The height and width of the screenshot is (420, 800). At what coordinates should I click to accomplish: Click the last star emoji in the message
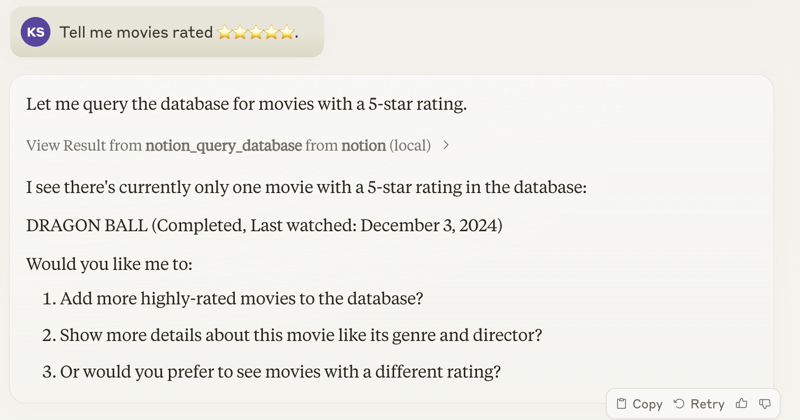tap(287, 33)
